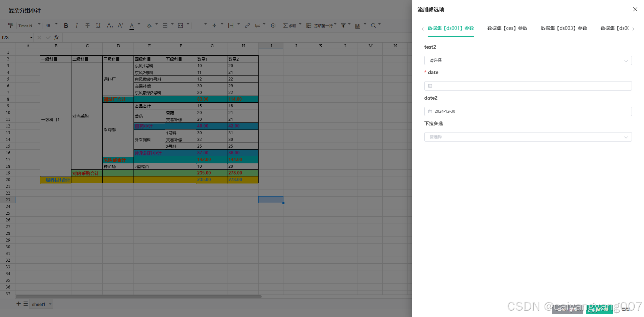Screen dimensions: 644x317
Task: Click the cell borders icon
Action: (x=165, y=25)
